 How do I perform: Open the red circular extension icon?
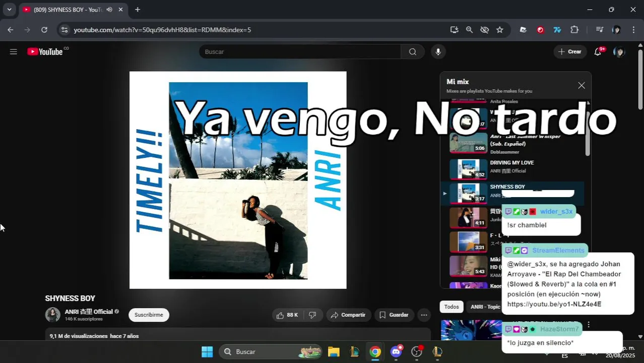click(x=540, y=30)
